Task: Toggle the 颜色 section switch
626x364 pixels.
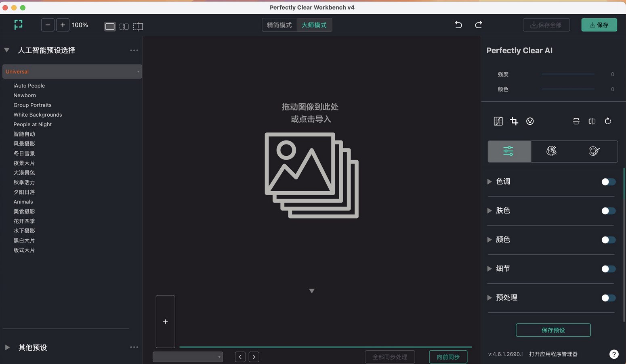Action: pos(608,240)
